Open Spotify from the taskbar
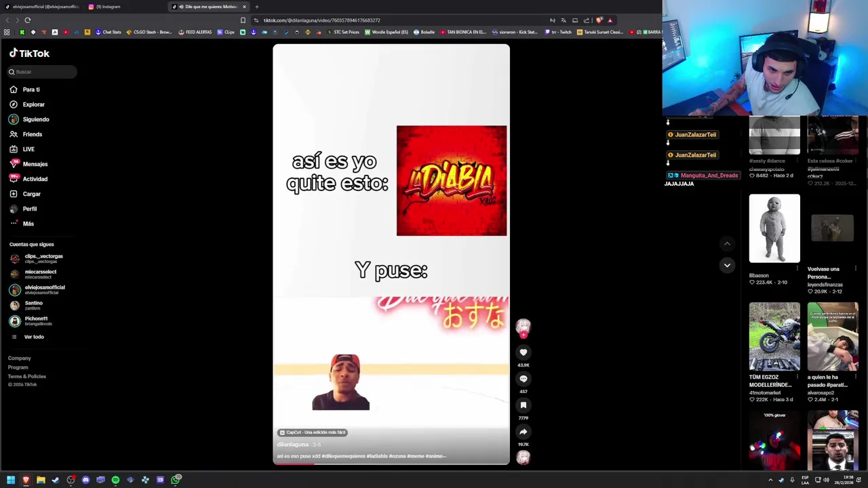868x488 pixels. [115, 480]
